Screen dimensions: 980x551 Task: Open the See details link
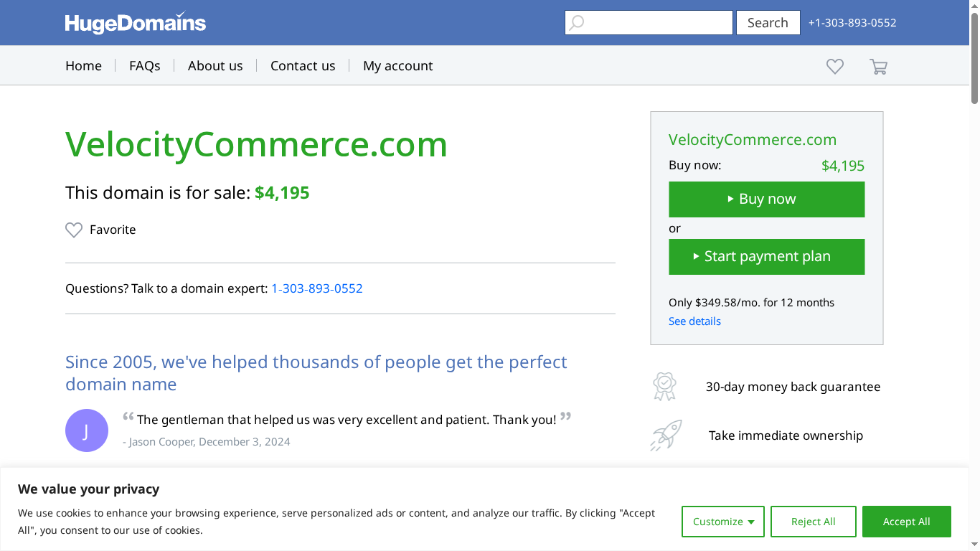(x=694, y=321)
